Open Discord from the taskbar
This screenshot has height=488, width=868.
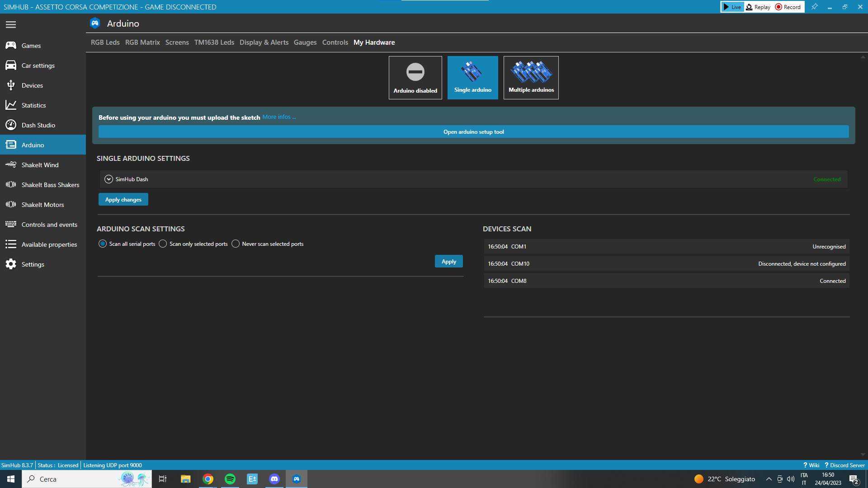pyautogui.click(x=274, y=479)
